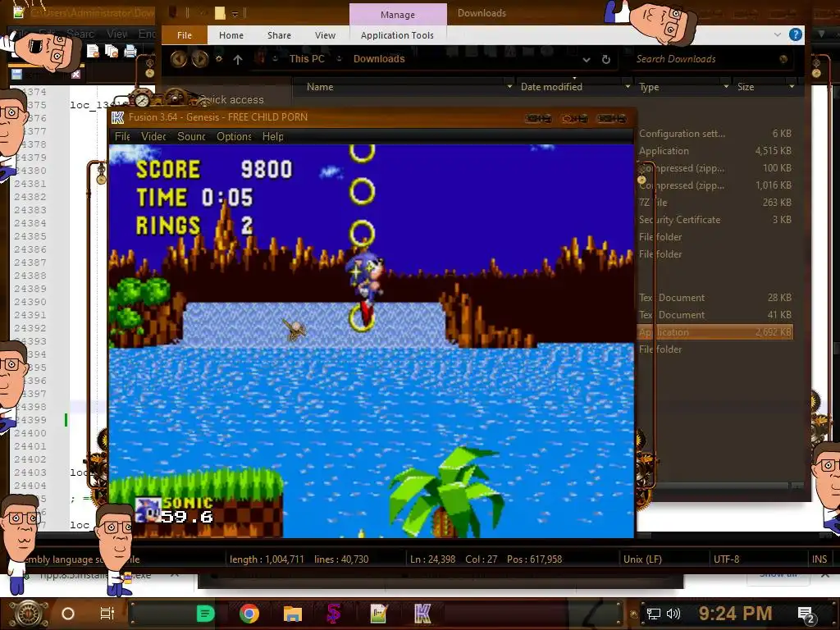The image size is (840, 630).
Task: Launch Google Chrome from the taskbar
Action: click(249, 614)
